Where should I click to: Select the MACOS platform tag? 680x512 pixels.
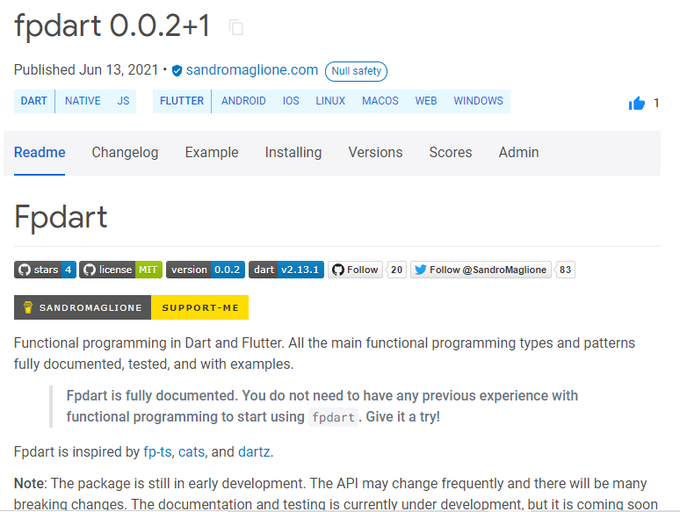click(x=380, y=101)
